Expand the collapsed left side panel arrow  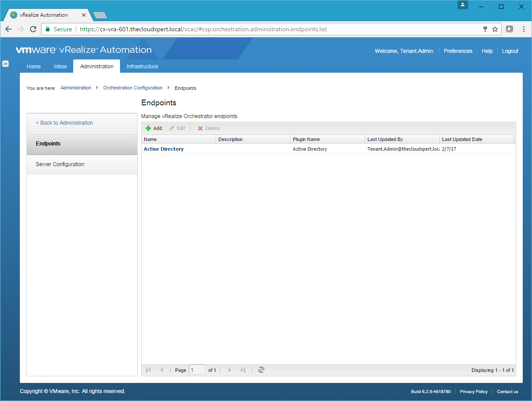[5, 63]
